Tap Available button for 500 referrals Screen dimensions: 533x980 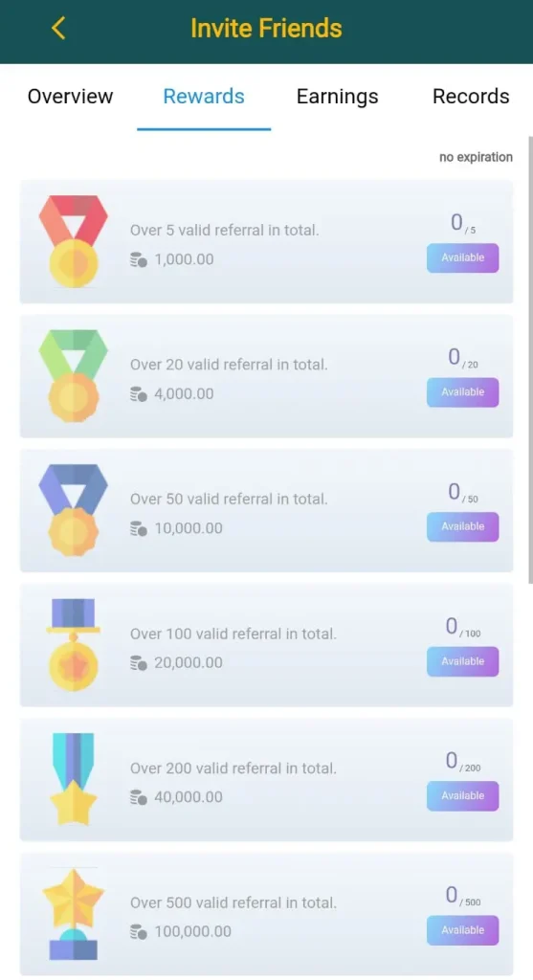pyautogui.click(x=462, y=930)
